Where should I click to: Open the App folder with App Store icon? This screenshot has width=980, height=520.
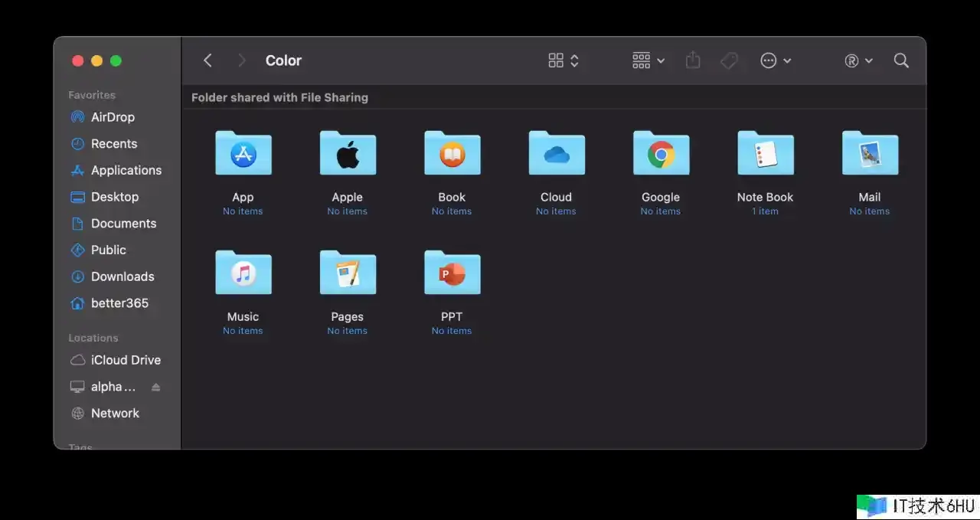click(x=243, y=153)
